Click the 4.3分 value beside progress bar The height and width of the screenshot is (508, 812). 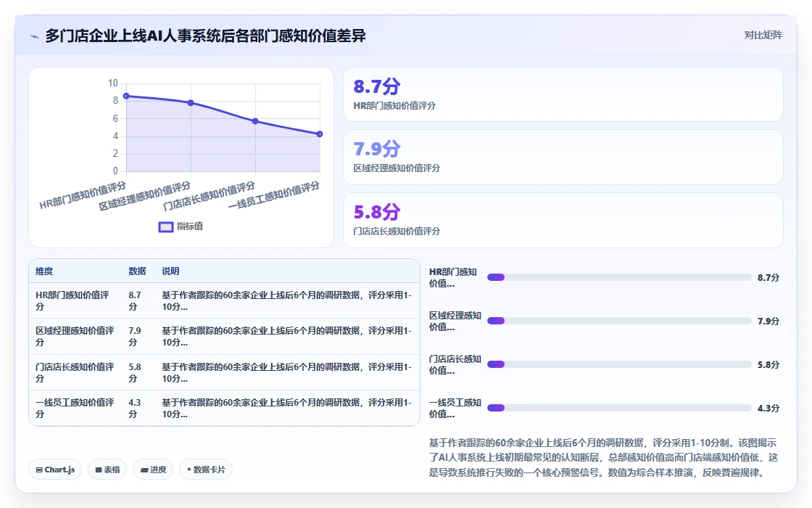(768, 409)
